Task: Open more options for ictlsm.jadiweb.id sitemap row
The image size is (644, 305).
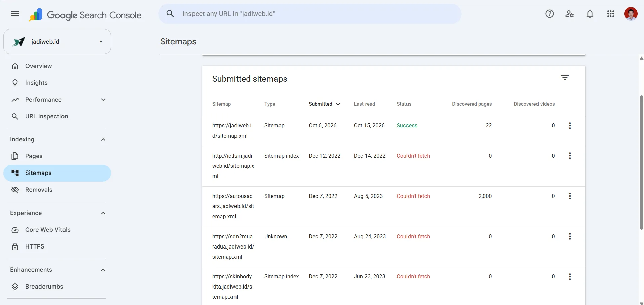Action: click(x=570, y=156)
